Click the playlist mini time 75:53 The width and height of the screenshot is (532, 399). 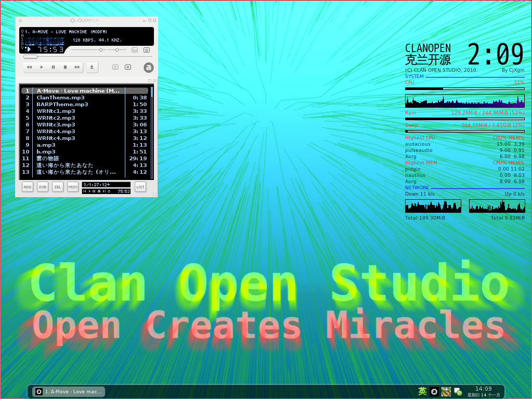(x=123, y=191)
